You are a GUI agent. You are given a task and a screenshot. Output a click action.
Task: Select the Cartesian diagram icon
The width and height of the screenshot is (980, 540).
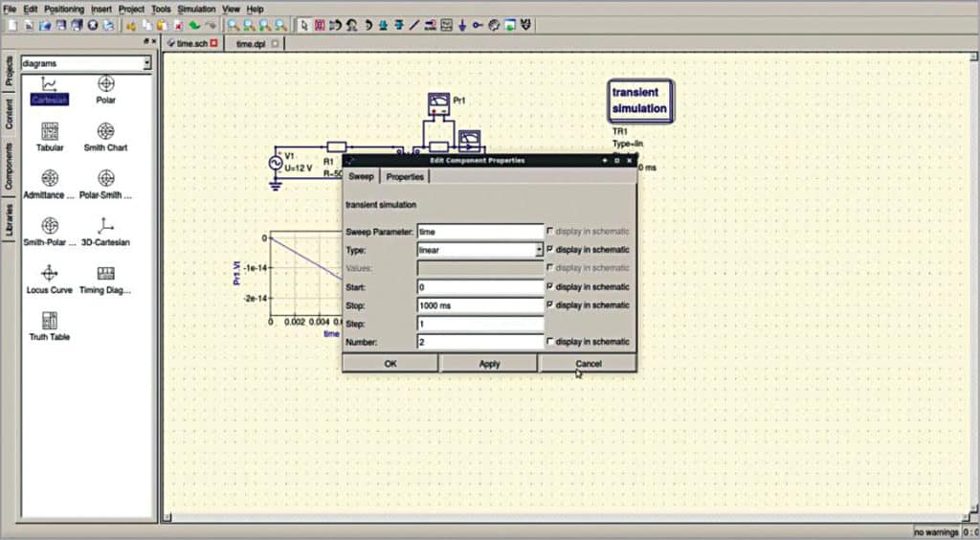[x=49, y=85]
